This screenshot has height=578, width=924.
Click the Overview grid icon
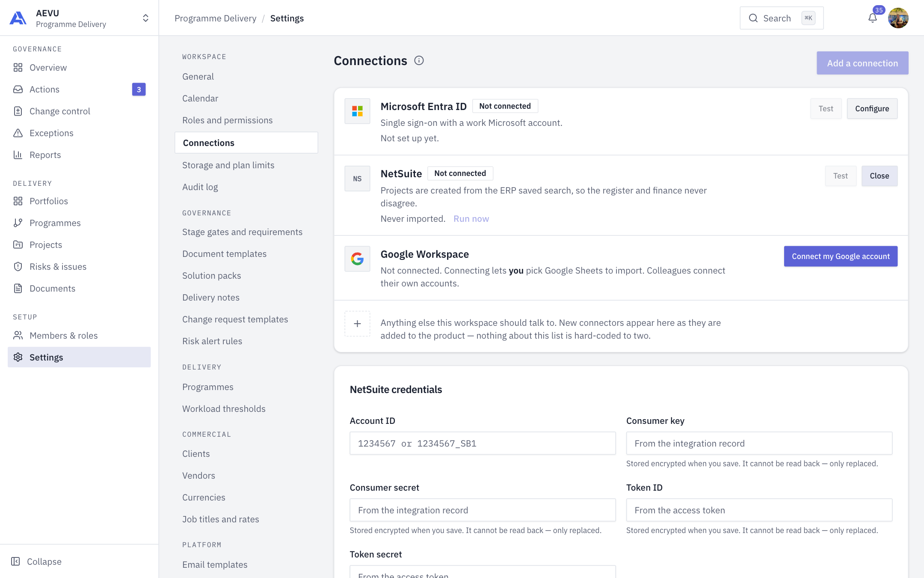tap(18, 68)
